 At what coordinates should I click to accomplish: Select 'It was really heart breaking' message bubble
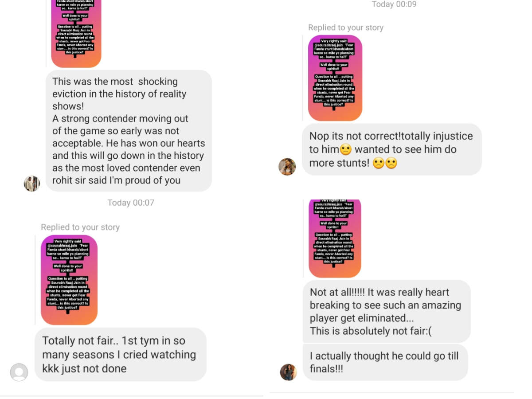coord(386,311)
